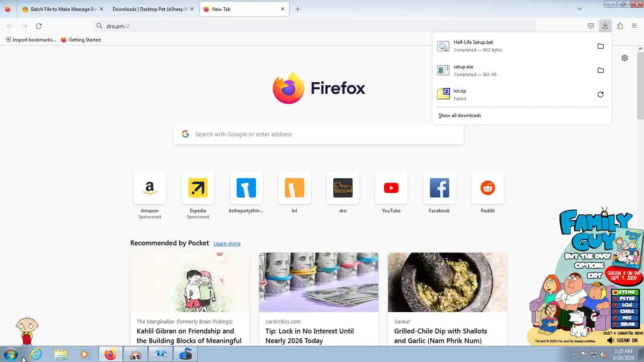Screen dimensions: 644x362
Task: Open Saveur Grilled-Chile Dip article
Action: tap(448, 299)
